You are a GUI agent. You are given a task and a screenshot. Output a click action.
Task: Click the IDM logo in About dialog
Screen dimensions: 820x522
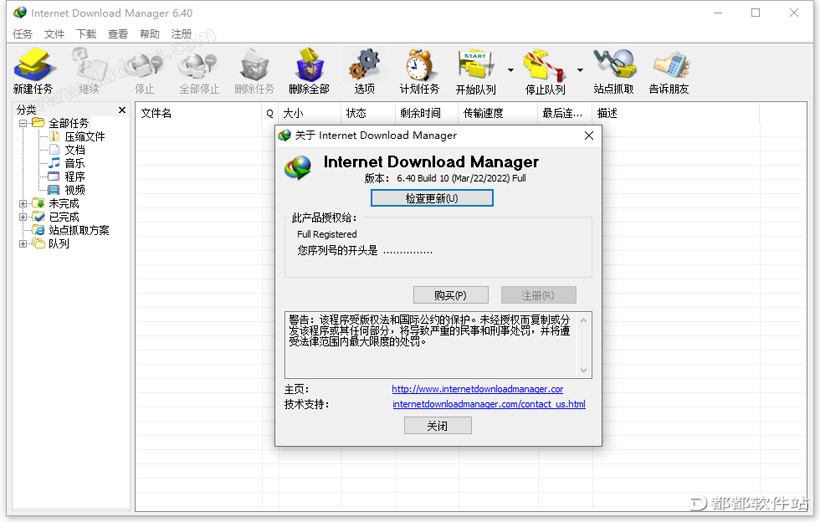(x=298, y=168)
